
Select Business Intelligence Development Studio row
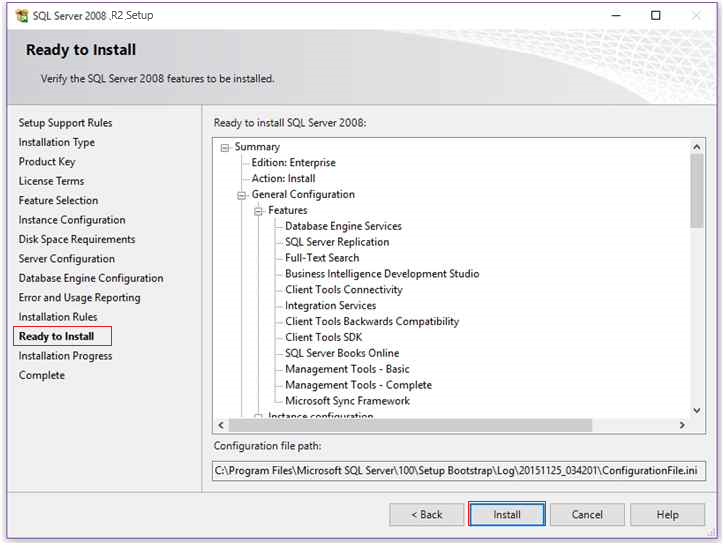[x=382, y=273]
